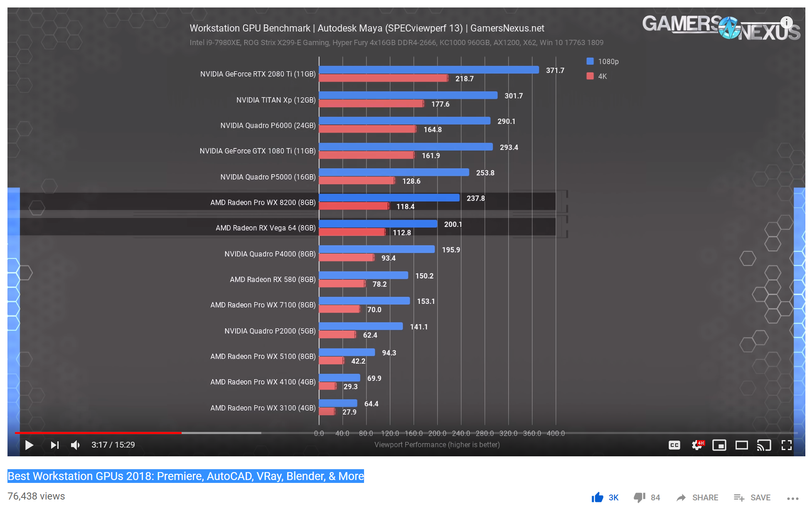Enter fullscreen mode

[x=787, y=445]
